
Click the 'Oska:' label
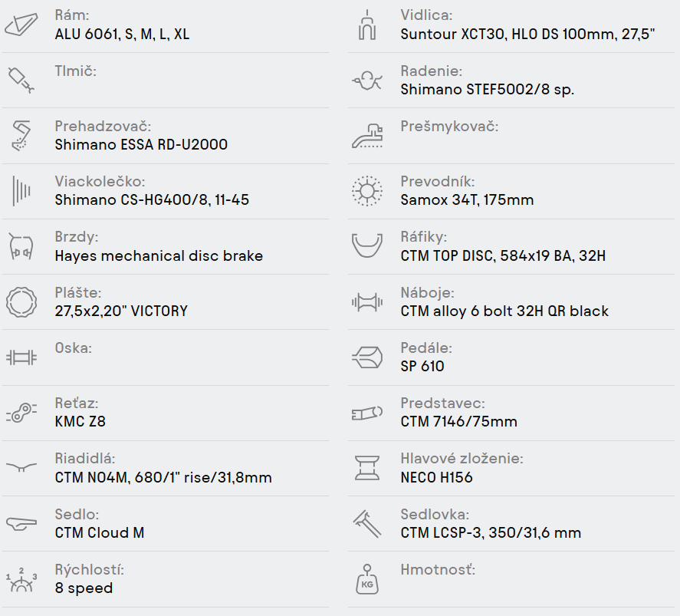(x=74, y=348)
